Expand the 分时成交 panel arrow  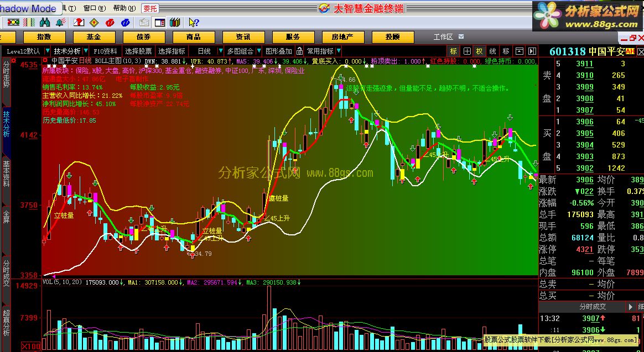coord(631,307)
